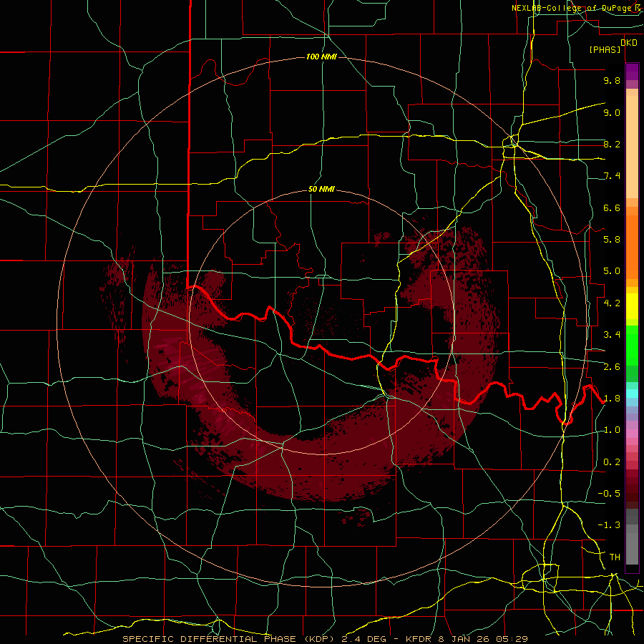
Task: Click the TH threshold label on scale
Action: (615, 557)
